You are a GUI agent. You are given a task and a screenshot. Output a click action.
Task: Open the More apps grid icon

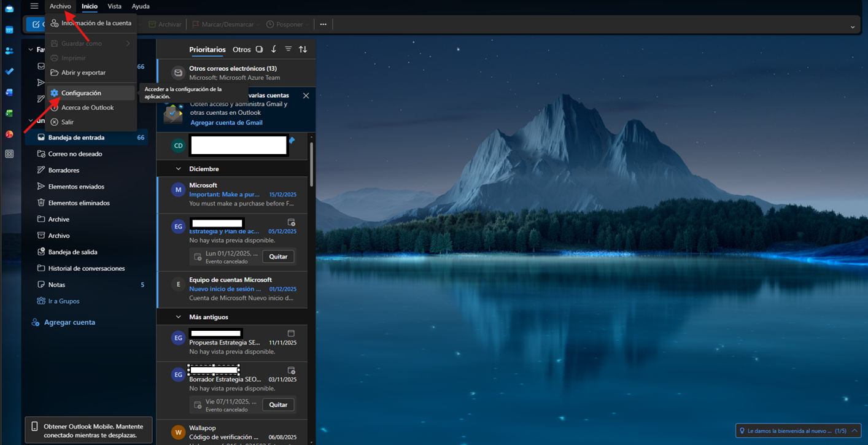(x=9, y=154)
